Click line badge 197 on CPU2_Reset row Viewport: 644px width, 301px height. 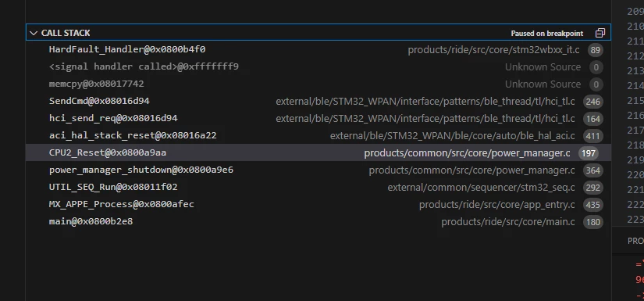(x=589, y=153)
